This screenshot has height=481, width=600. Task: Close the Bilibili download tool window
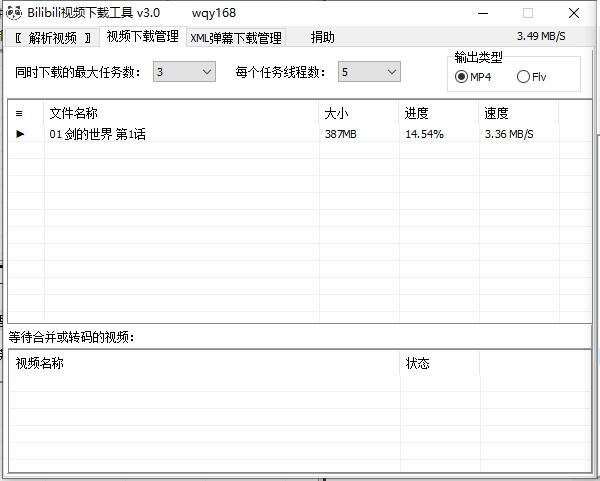tap(574, 13)
